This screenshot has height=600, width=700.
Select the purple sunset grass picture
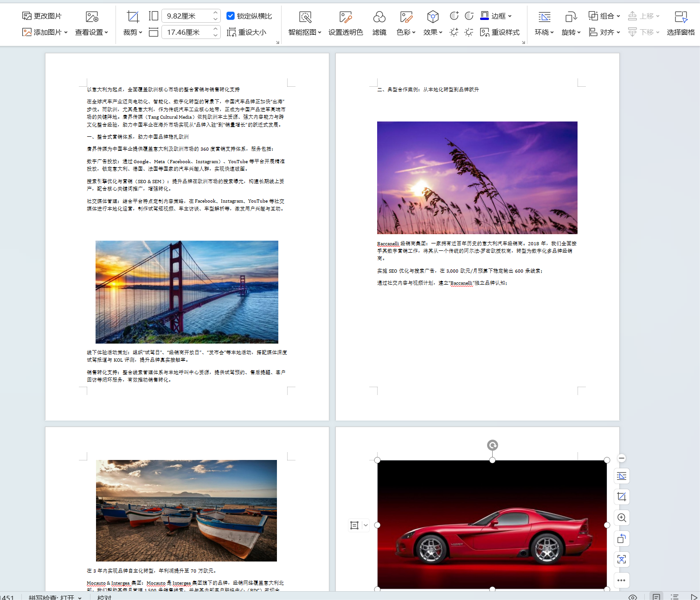click(477, 178)
